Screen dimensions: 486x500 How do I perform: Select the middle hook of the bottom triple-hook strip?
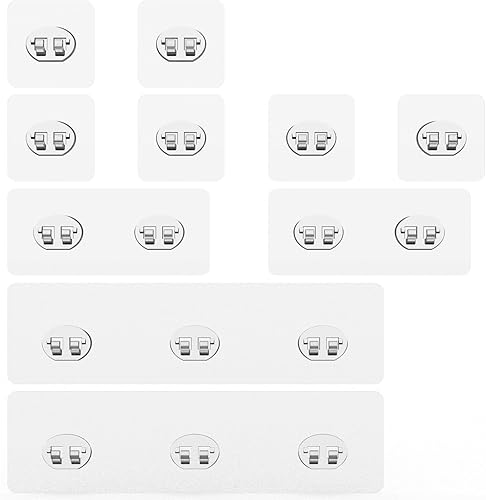tap(195, 452)
